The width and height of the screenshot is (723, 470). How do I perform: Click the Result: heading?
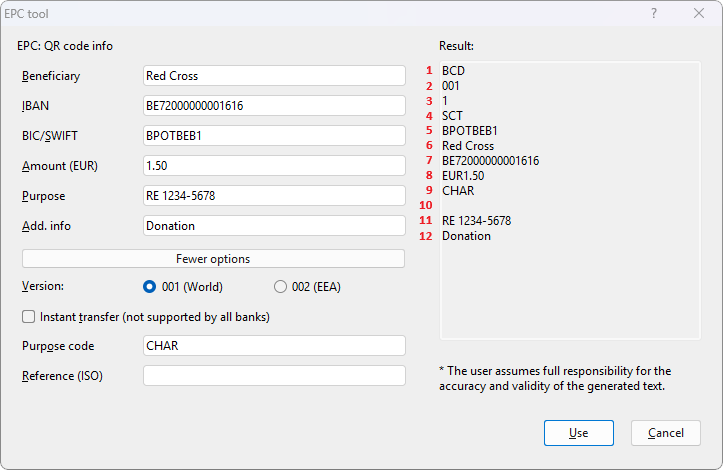[456, 46]
